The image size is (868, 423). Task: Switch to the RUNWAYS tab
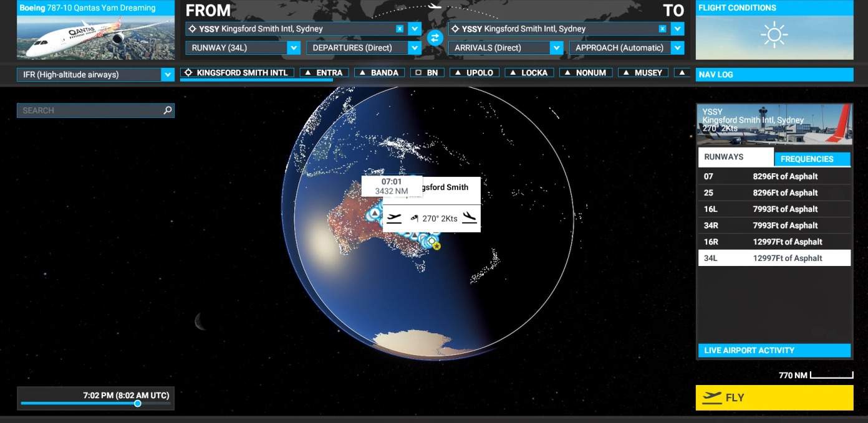click(x=736, y=157)
